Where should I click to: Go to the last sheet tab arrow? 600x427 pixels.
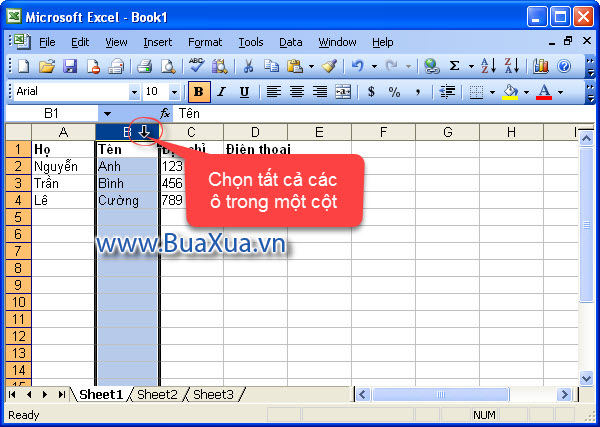tap(62, 394)
